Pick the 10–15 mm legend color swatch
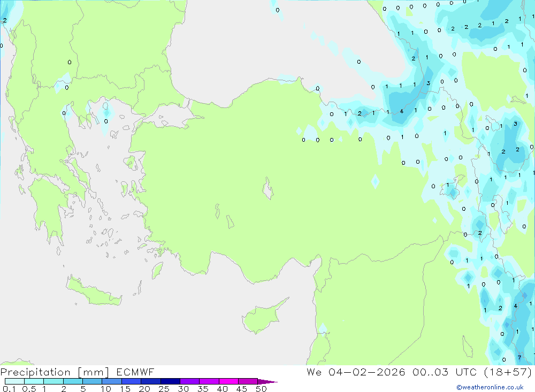This screenshot has width=535, height=392. [112, 381]
